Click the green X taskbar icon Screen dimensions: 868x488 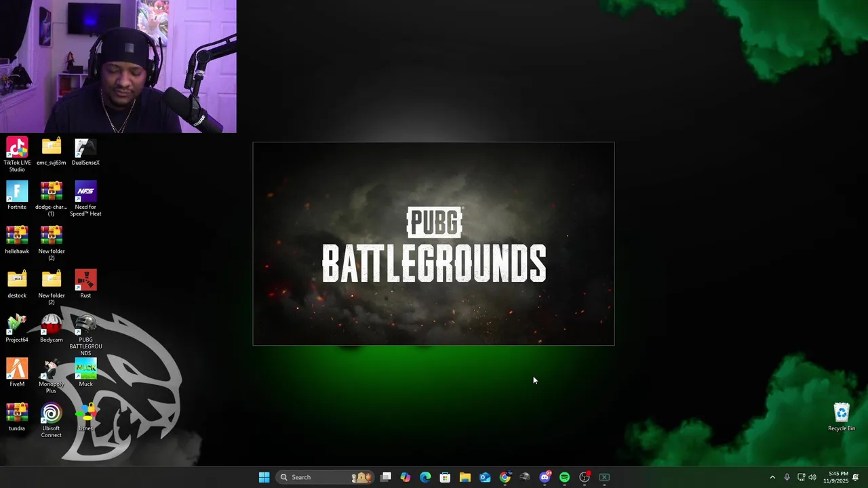604,477
